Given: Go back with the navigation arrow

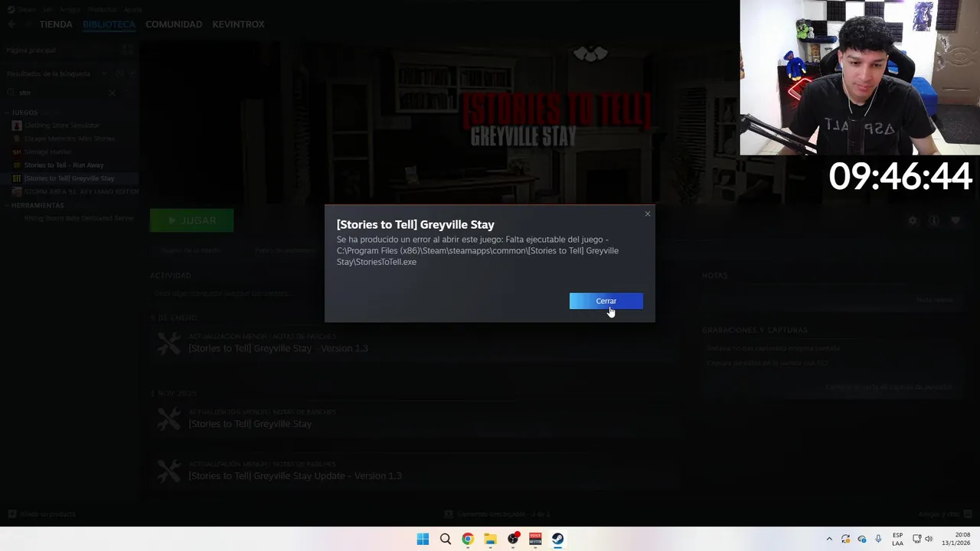Looking at the screenshot, I should tap(11, 24).
